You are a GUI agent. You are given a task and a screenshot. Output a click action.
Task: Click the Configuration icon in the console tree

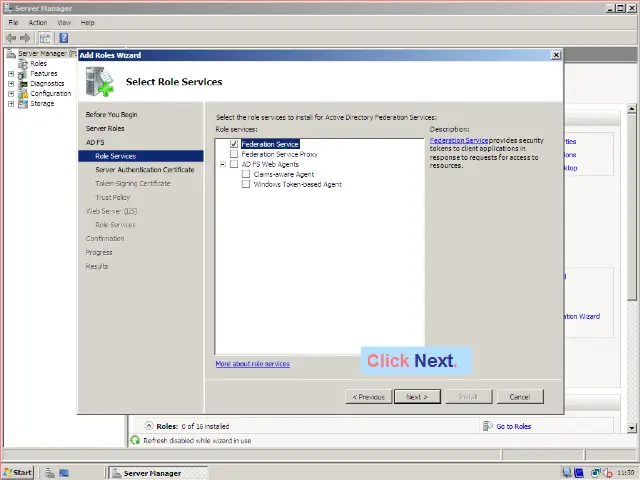(23, 93)
